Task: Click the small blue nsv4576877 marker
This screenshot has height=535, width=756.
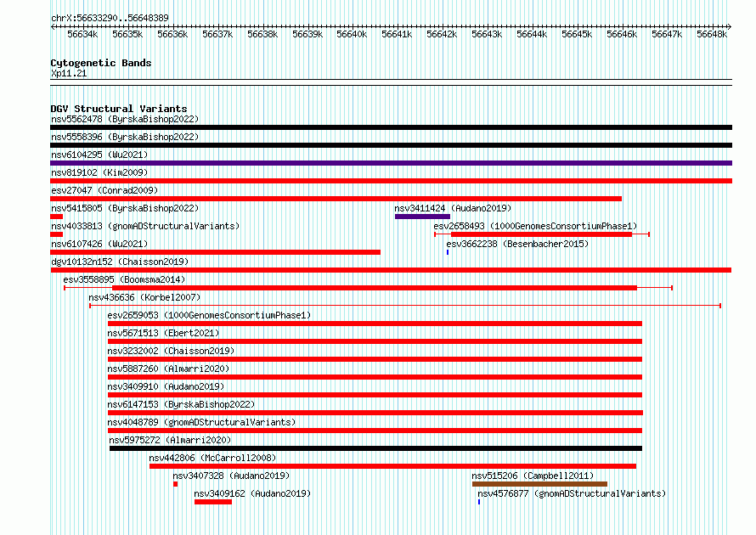Action: pos(479,502)
